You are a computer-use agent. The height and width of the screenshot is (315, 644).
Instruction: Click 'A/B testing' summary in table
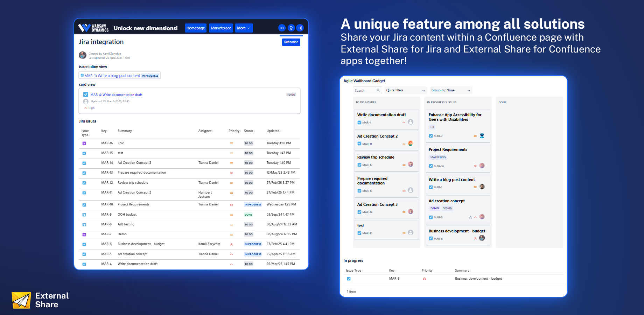coord(126,224)
